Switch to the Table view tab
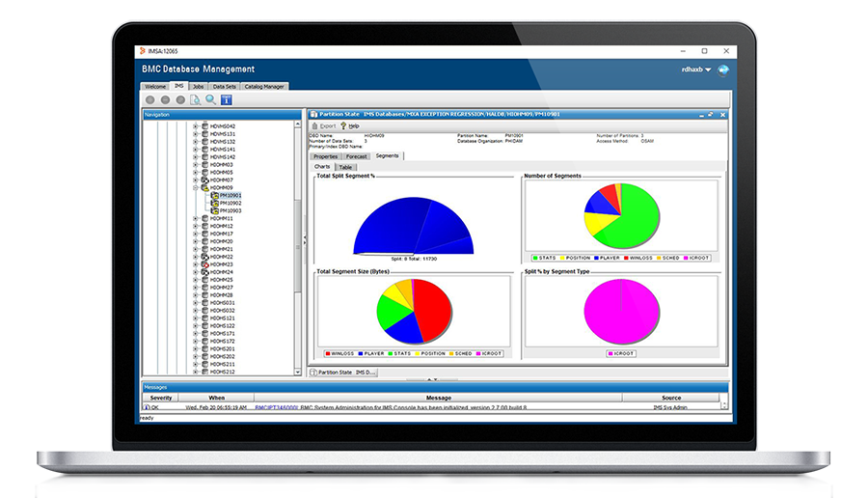 345,167
